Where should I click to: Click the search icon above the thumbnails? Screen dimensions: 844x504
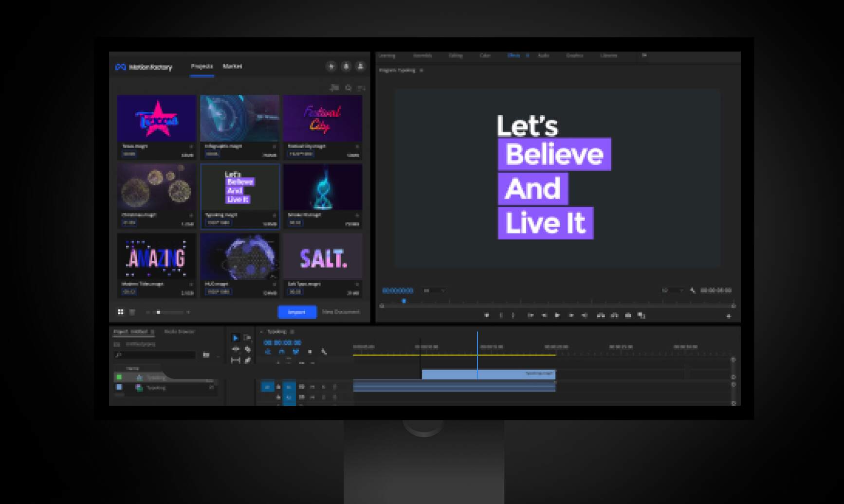click(x=348, y=88)
